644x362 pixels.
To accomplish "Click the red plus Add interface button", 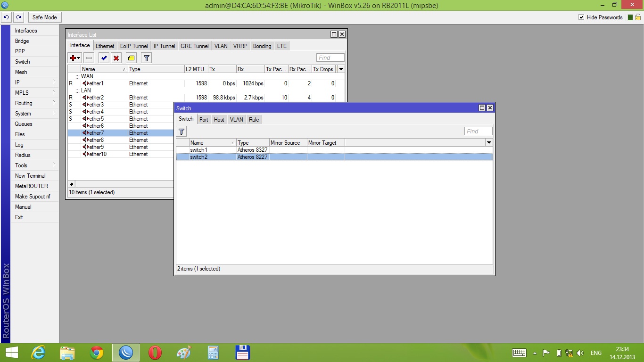I will click(x=73, y=58).
